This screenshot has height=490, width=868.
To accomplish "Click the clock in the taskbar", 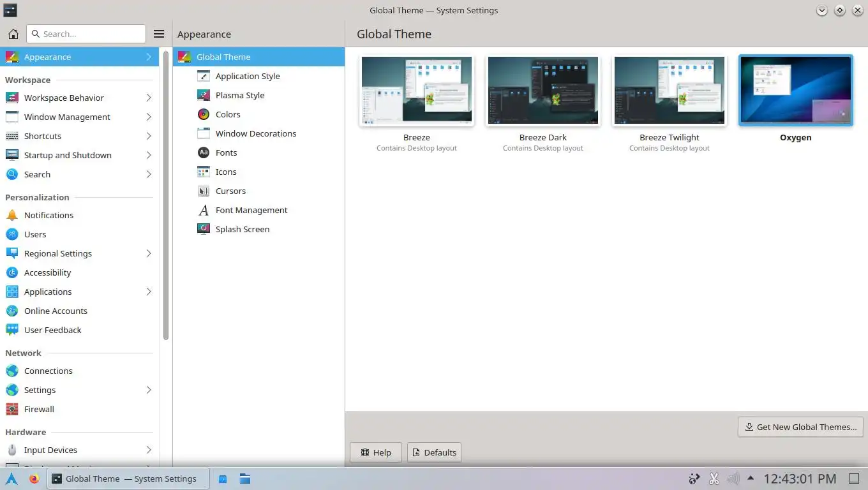I will (800, 479).
